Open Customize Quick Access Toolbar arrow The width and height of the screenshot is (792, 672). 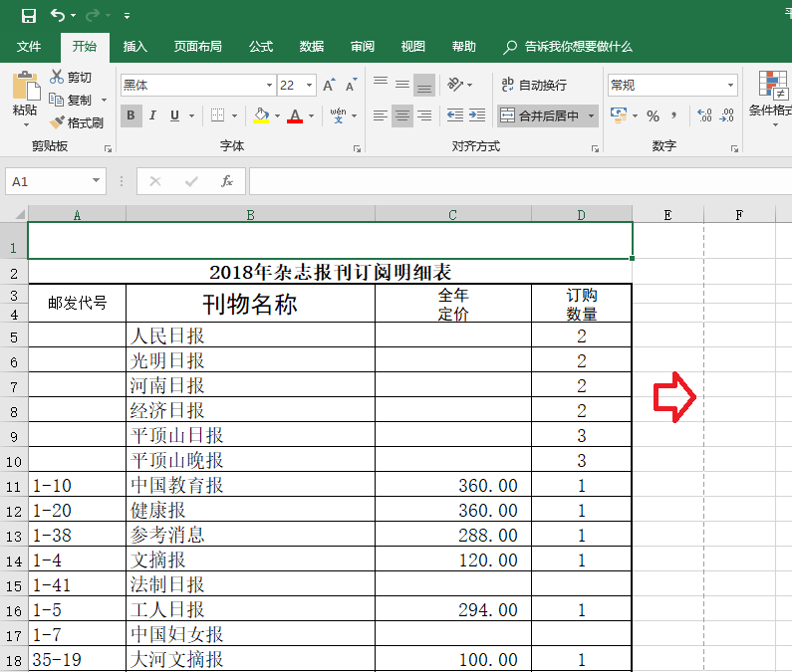[x=127, y=16]
